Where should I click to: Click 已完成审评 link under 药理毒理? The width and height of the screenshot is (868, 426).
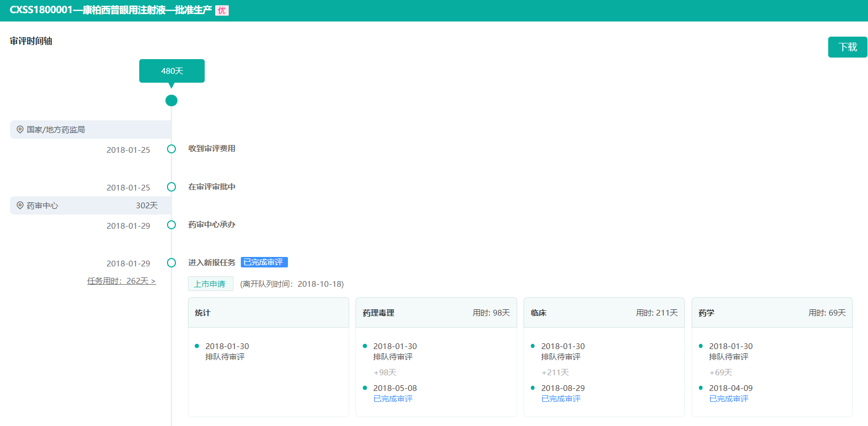(x=393, y=399)
